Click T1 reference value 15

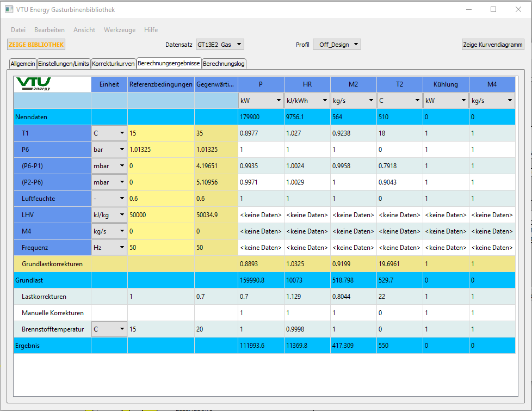161,133
